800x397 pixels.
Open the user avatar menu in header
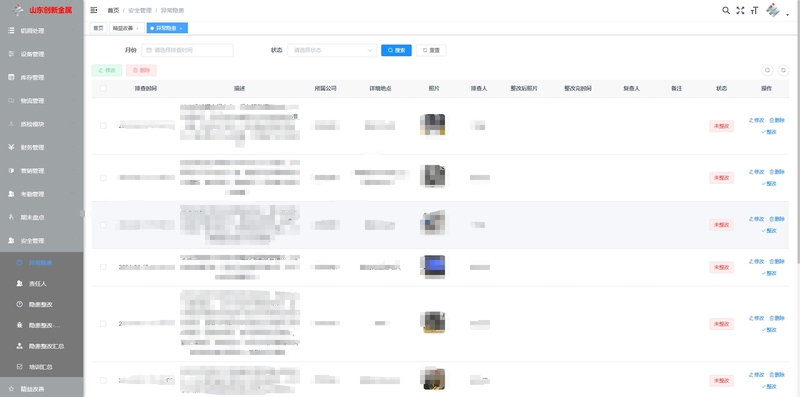[773, 10]
